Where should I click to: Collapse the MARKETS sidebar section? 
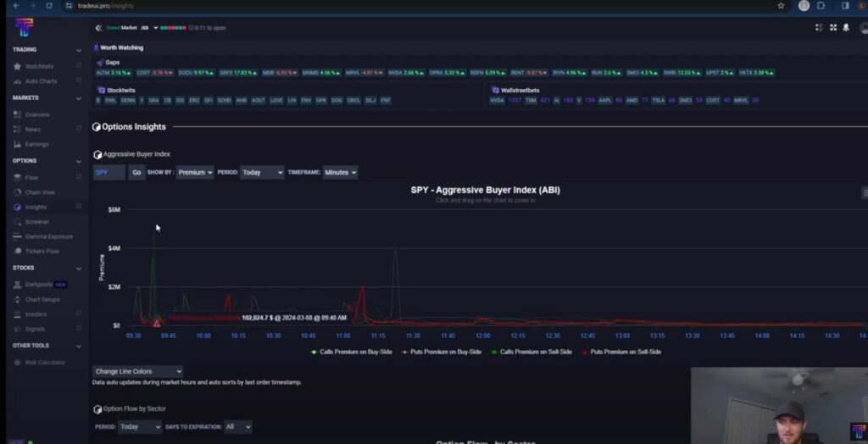coord(79,98)
